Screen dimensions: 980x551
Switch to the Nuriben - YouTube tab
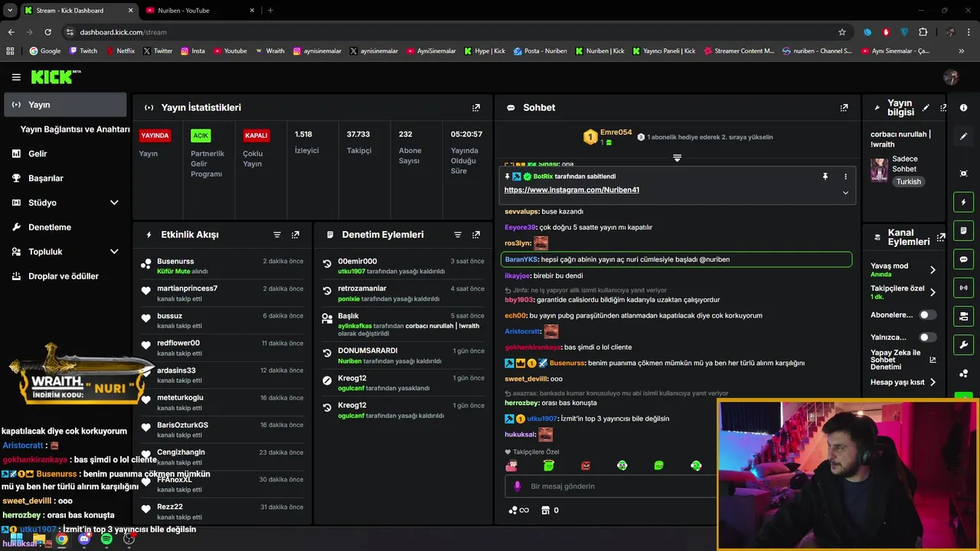pos(198,10)
